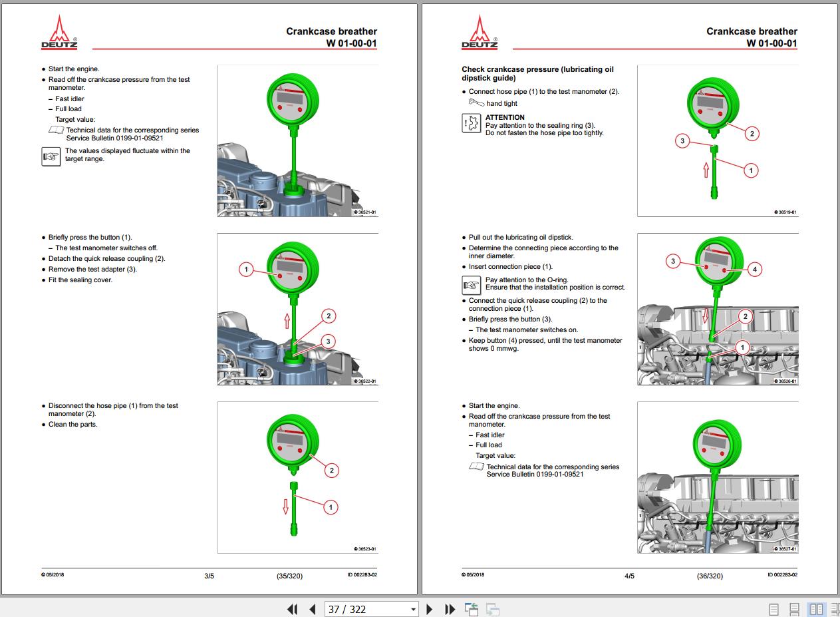
Task: Click the previous view icon
Action: (x=472, y=609)
